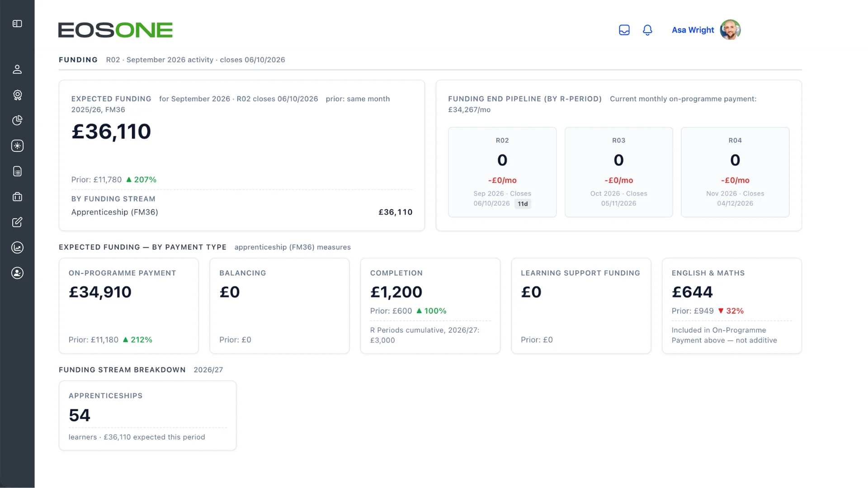Click the 32% decrease indicator
868x488 pixels.
coord(731,311)
